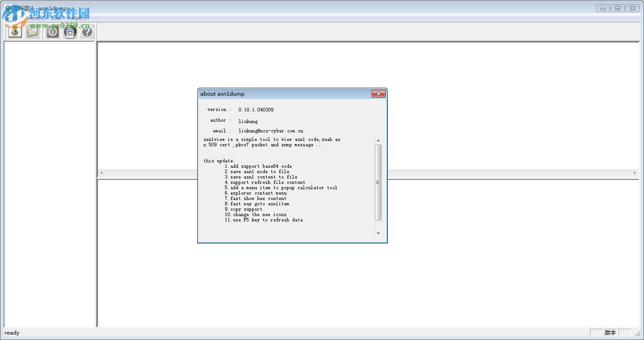This screenshot has width=644, height=340.
Task: Minimize the asn1dump main window
Action: point(603,8)
